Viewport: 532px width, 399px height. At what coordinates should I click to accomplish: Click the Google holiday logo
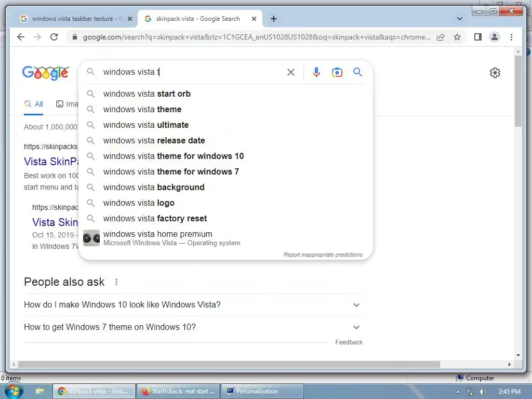click(46, 73)
